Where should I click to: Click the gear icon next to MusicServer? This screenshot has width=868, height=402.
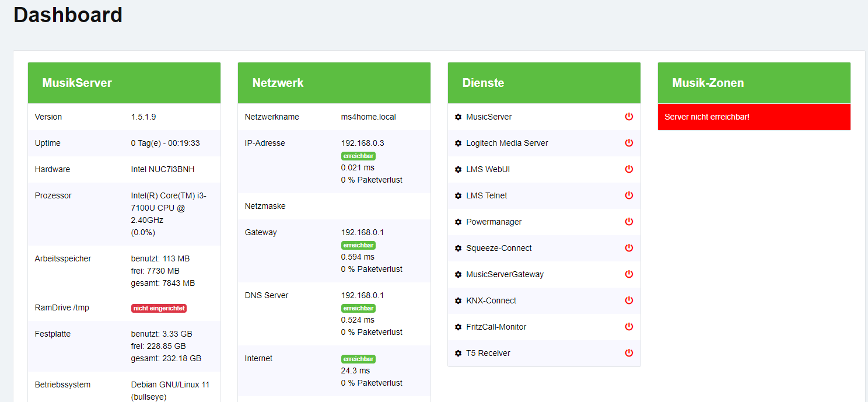click(x=458, y=117)
